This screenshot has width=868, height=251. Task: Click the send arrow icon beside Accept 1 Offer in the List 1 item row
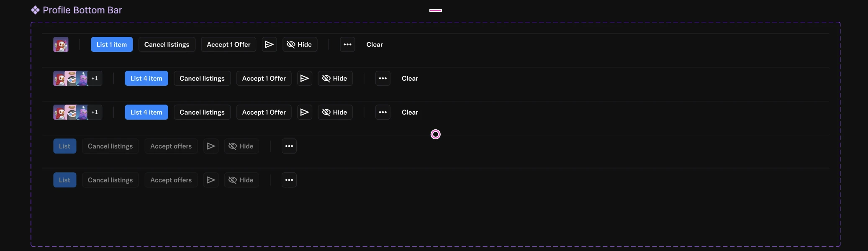coord(270,44)
